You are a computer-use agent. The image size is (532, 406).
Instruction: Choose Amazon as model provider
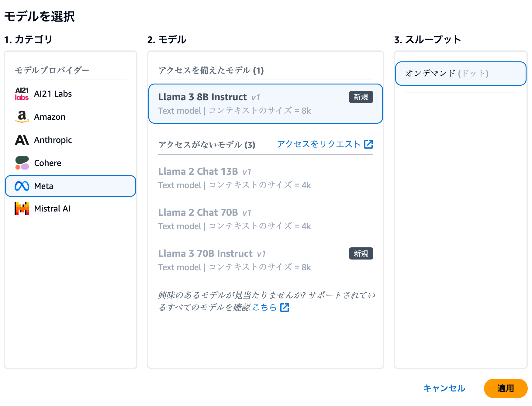click(x=71, y=117)
